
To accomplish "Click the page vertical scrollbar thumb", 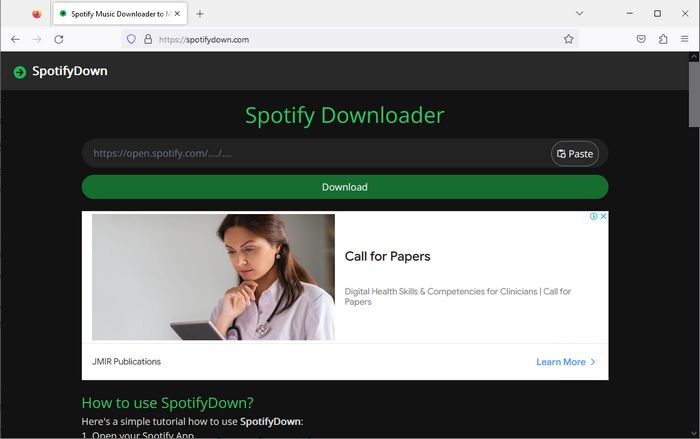I will (694, 94).
